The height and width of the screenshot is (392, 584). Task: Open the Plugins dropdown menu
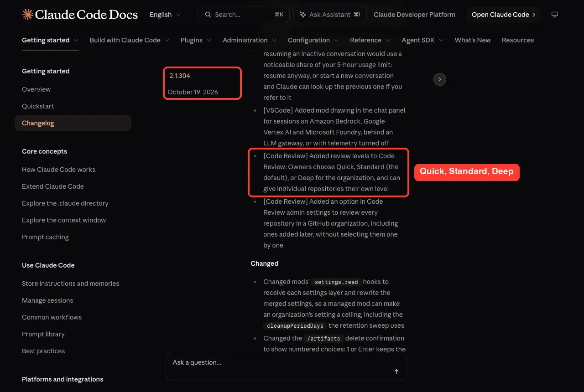pyautogui.click(x=196, y=40)
